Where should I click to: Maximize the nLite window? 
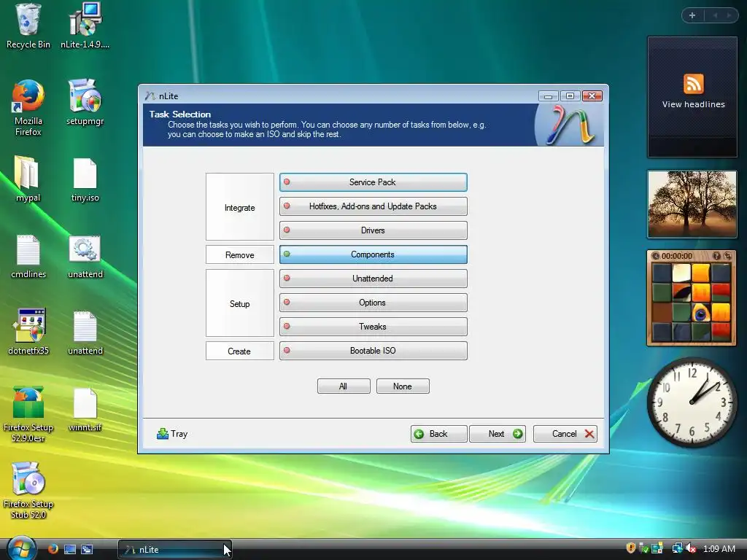(570, 96)
